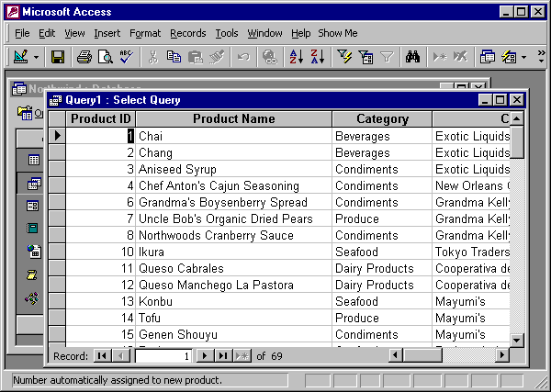Select Macros object in Northwind database window
Viewport: 551px width, 392px height.
[32, 274]
